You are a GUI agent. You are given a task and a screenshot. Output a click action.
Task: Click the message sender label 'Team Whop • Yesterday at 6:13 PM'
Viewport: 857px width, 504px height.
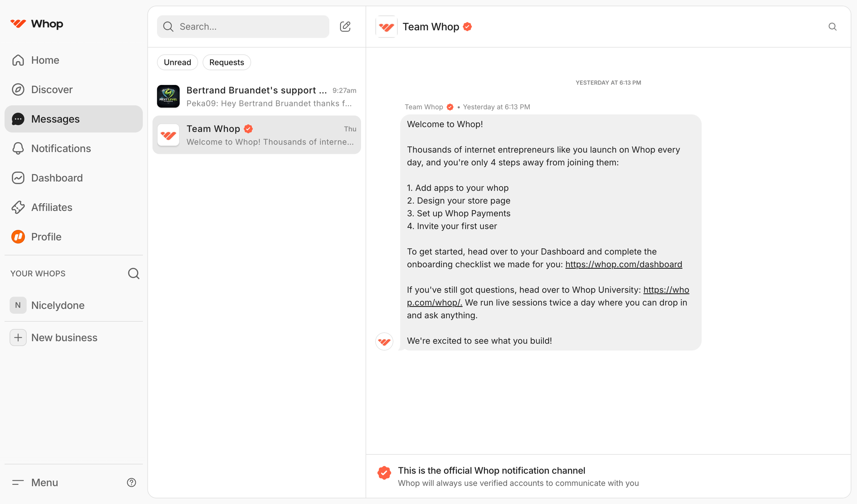(x=467, y=107)
